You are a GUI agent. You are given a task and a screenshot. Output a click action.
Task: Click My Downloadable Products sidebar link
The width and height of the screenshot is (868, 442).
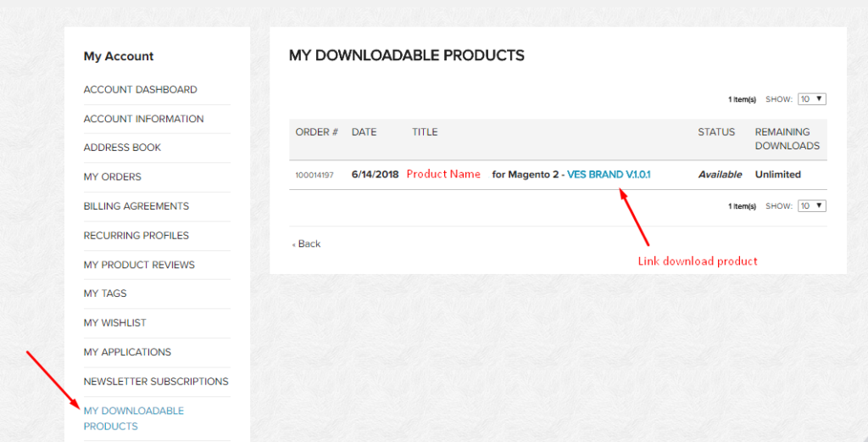tap(133, 418)
